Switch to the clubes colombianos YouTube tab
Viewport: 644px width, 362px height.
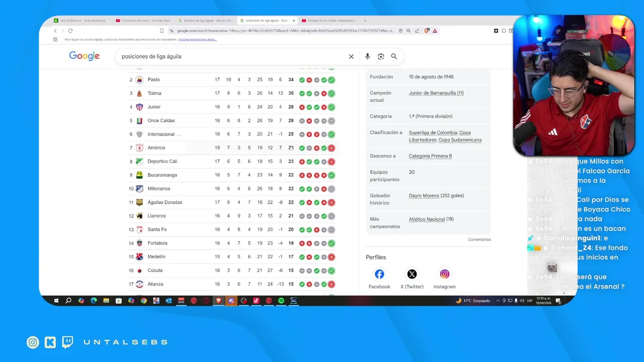(330, 21)
